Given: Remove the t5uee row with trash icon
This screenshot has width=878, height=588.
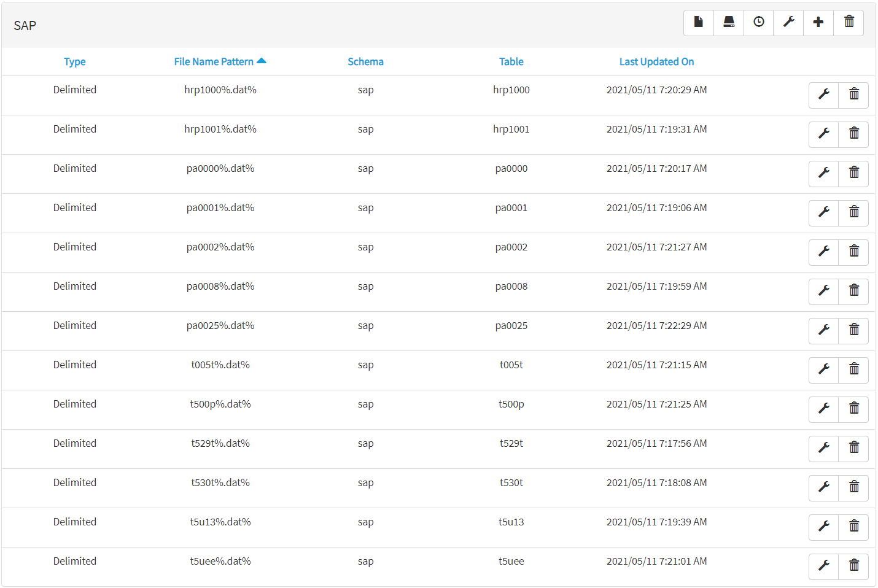Looking at the screenshot, I should point(854,566).
